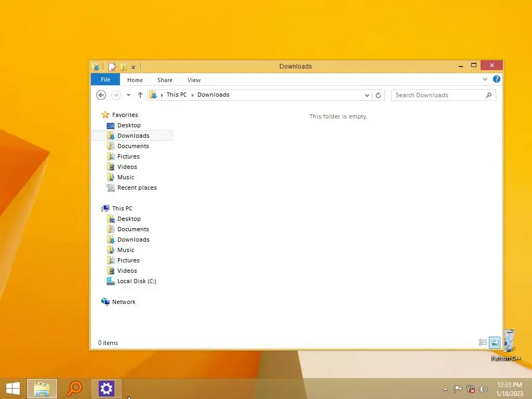
Task: Select Favorites in the navigation pane
Action: [x=125, y=115]
